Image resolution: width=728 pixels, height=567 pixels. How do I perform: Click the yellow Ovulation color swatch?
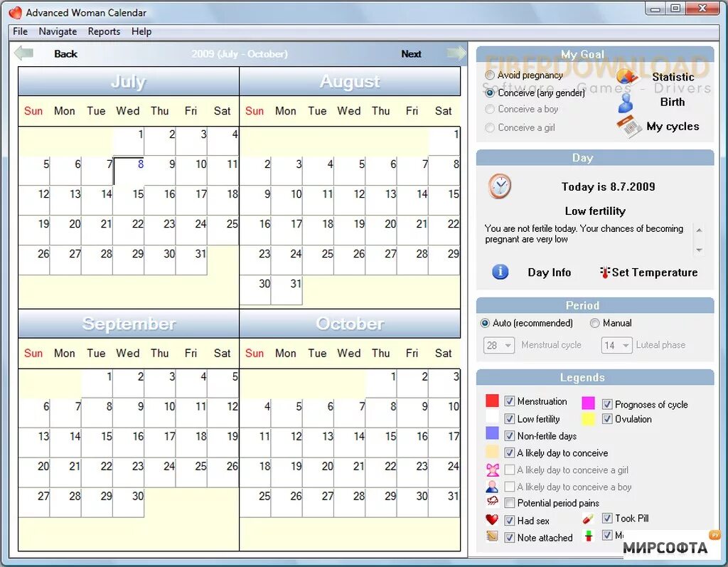pos(588,419)
